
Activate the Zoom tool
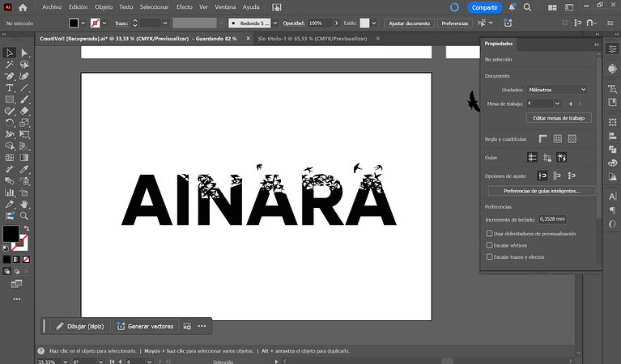tap(24, 216)
